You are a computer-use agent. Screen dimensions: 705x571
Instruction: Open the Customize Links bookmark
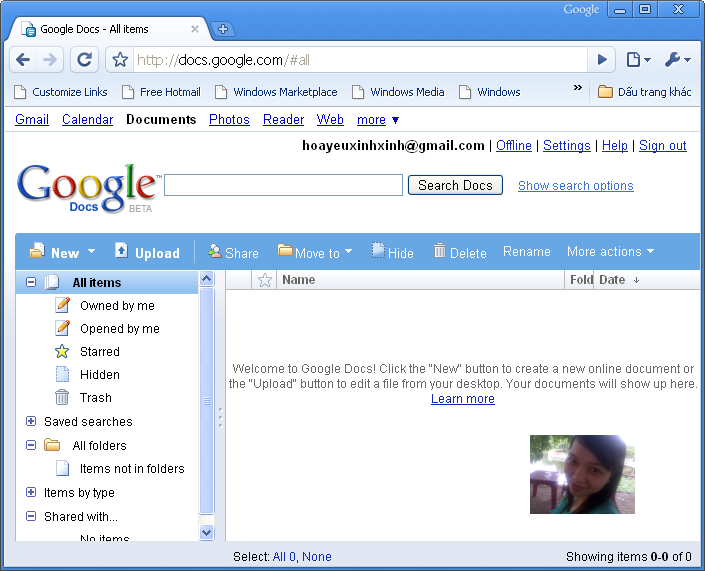tap(61, 92)
